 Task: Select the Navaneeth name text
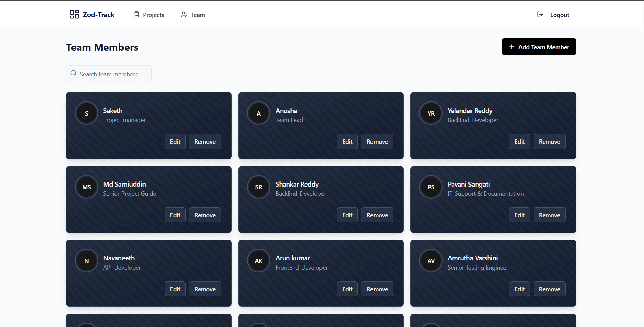click(x=119, y=258)
